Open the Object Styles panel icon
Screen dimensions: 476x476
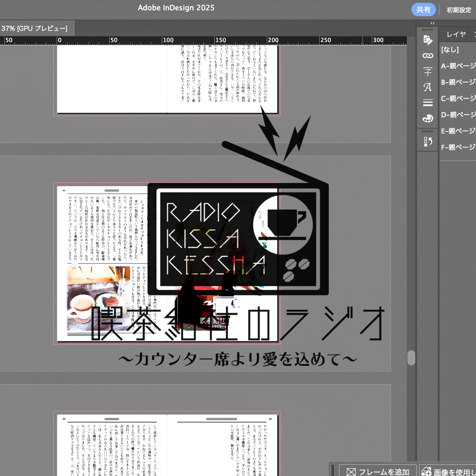(x=428, y=142)
